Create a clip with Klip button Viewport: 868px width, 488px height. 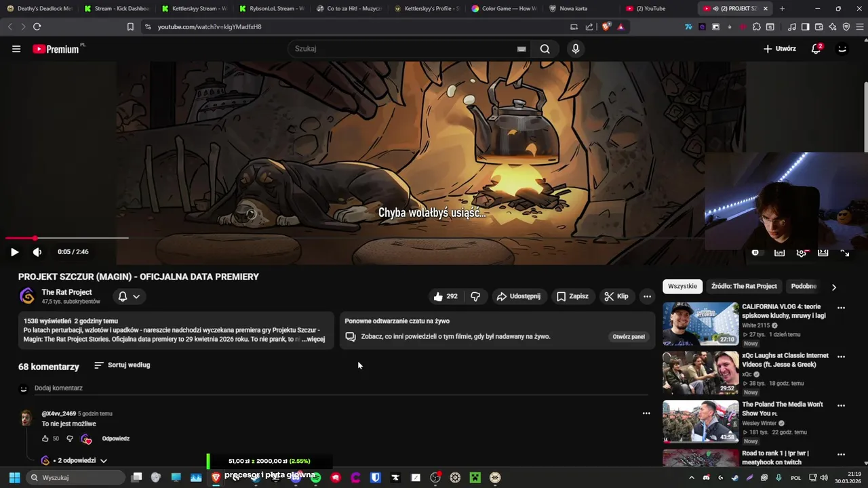pyautogui.click(x=616, y=296)
